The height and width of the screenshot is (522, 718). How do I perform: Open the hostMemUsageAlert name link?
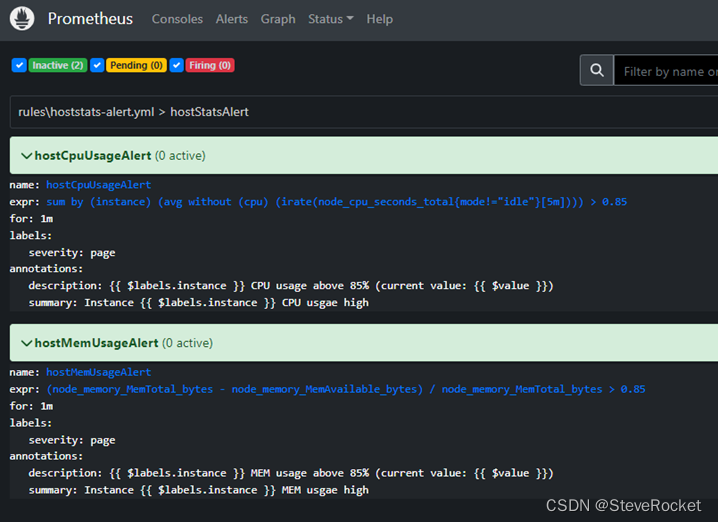pyautogui.click(x=98, y=372)
